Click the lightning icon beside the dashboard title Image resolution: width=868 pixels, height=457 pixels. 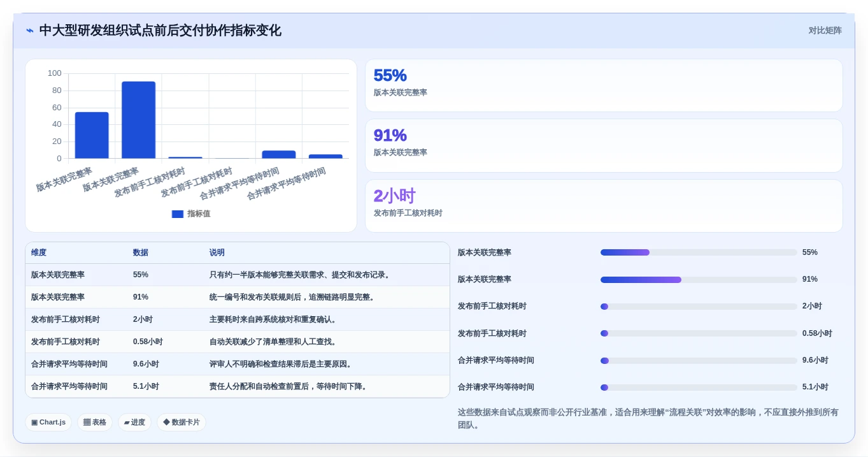click(x=30, y=31)
